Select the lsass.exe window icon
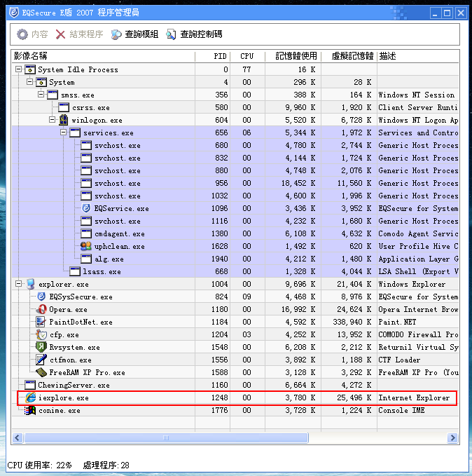 click(x=75, y=271)
